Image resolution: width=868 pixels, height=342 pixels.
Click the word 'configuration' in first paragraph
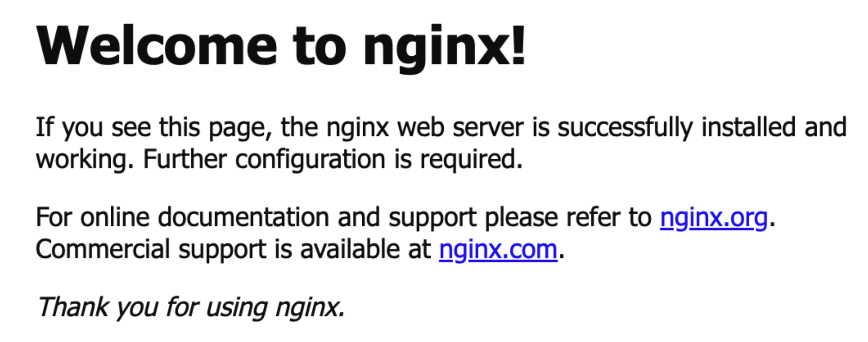[x=310, y=160]
